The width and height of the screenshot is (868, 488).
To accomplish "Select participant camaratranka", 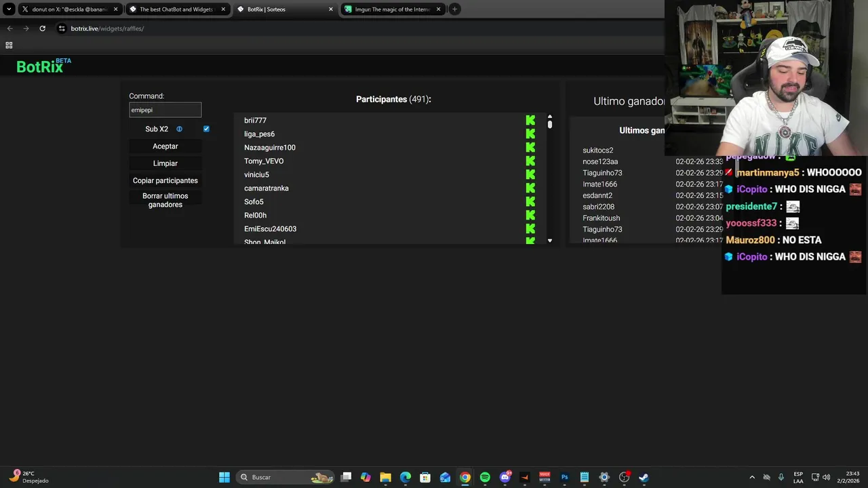I will [267, 188].
